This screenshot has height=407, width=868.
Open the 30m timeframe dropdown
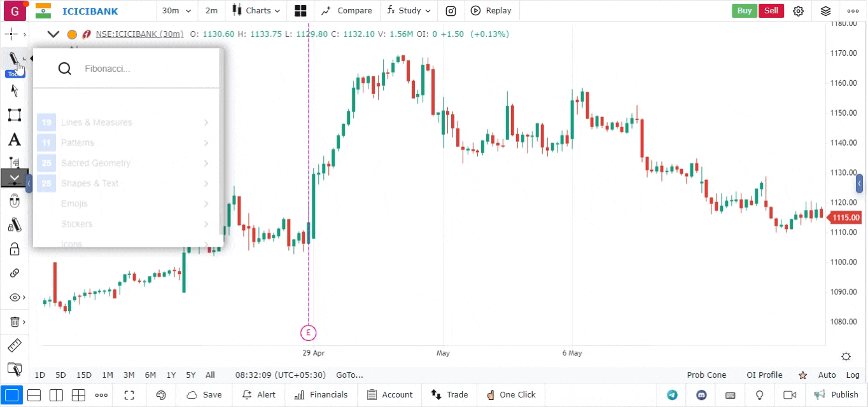click(174, 11)
